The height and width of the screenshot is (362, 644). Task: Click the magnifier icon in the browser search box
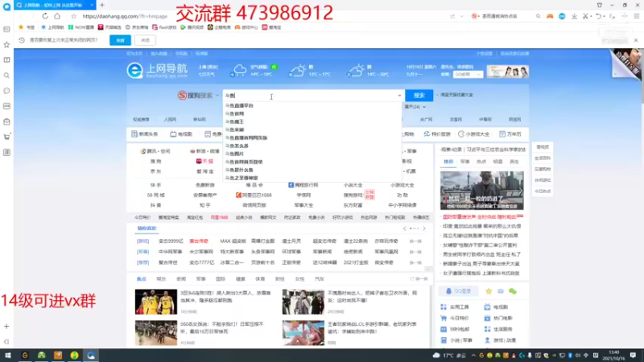(x=538, y=16)
